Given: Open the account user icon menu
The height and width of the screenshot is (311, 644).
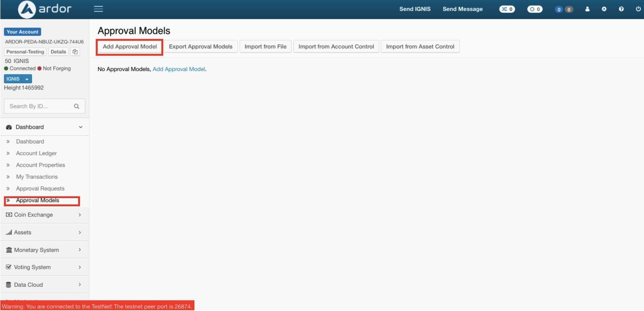Looking at the screenshot, I should (587, 9).
